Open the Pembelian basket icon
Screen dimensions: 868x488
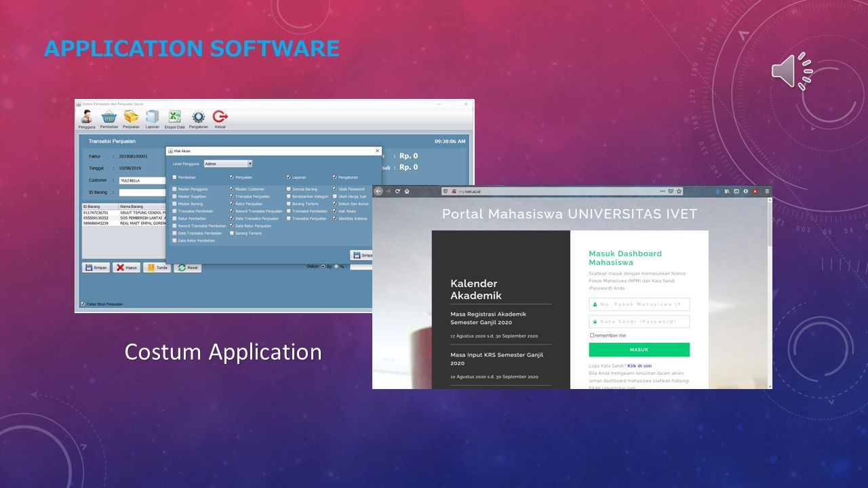point(109,119)
